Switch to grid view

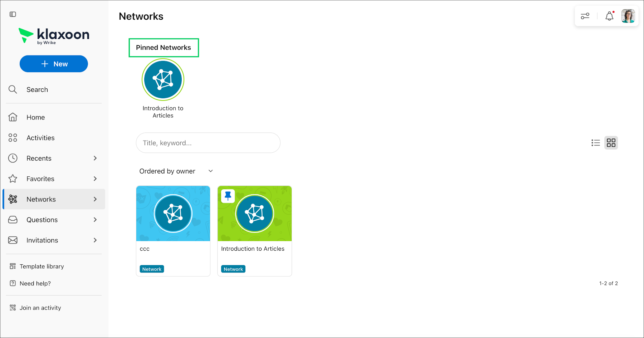pos(611,143)
